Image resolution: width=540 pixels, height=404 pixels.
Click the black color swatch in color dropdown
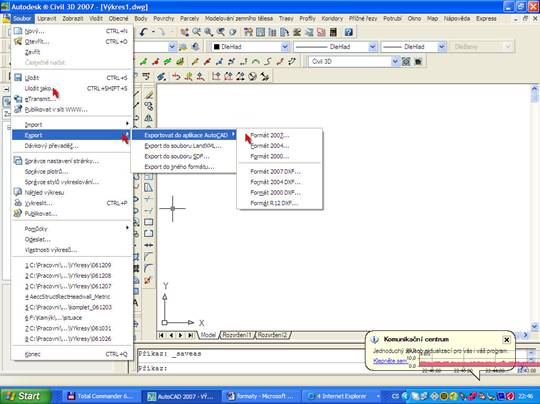217,47
